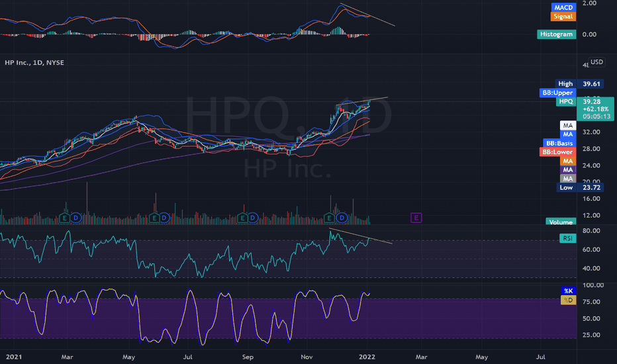
Task: Click the BB:Basis scale label
Action: 559,143
